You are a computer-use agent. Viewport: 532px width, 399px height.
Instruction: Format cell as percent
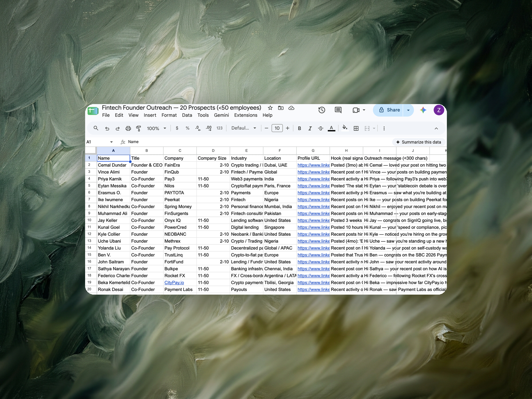pyautogui.click(x=188, y=128)
